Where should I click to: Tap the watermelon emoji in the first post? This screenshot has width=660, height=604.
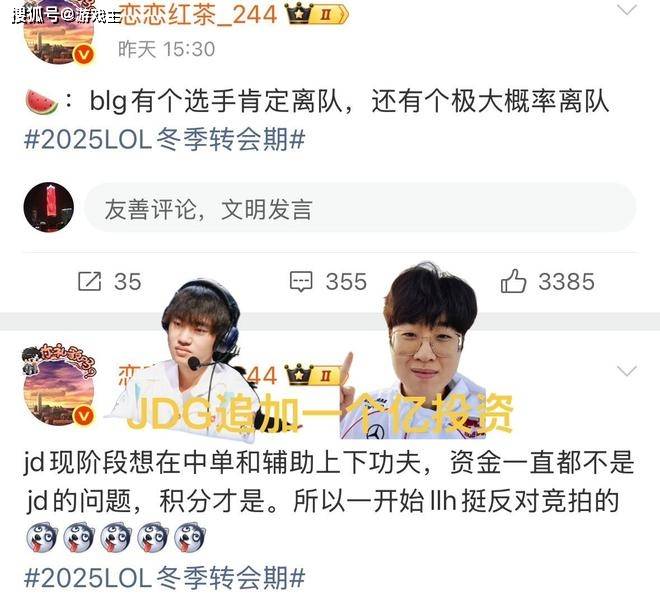[x=42, y=101]
